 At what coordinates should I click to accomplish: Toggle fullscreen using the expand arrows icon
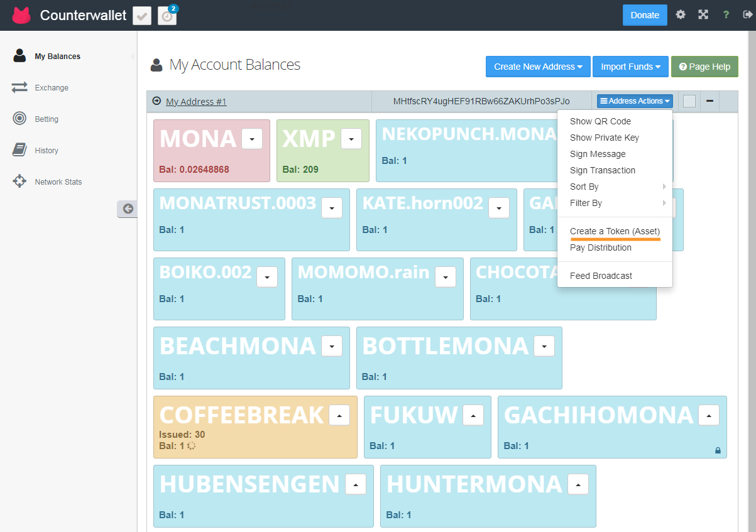click(x=703, y=15)
